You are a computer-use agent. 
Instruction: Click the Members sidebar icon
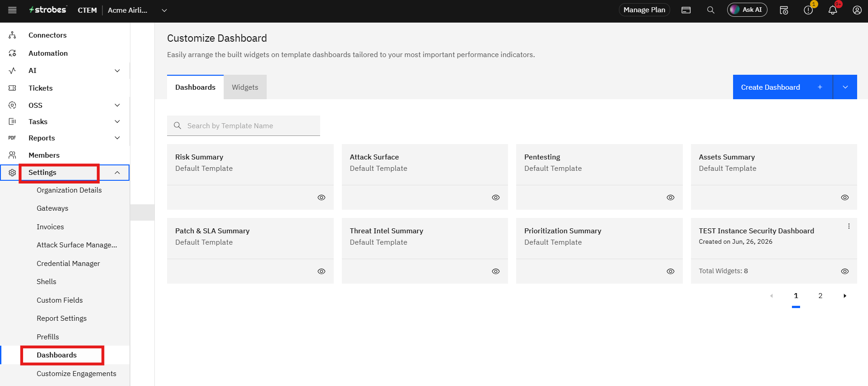tap(12, 155)
